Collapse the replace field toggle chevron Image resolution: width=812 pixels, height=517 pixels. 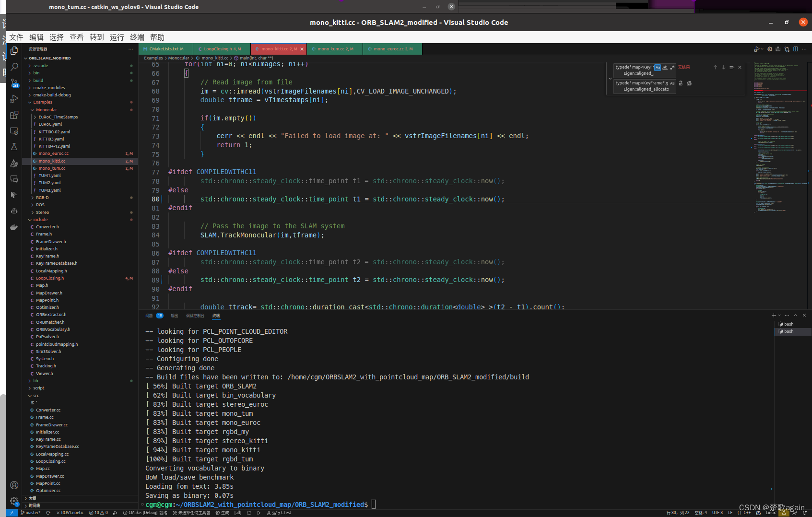610,79
